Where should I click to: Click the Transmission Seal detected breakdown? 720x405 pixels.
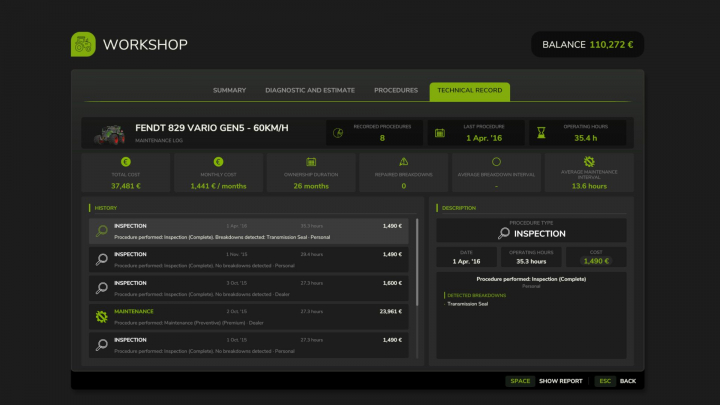(467, 304)
